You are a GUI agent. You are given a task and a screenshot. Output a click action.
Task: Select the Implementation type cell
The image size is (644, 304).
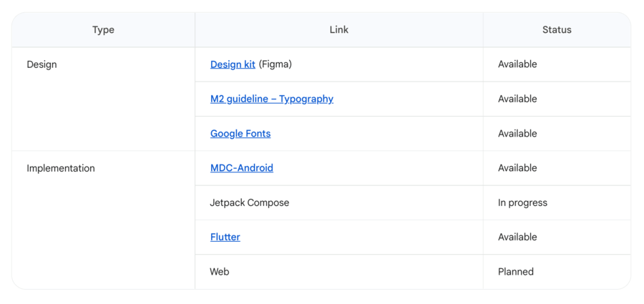(x=60, y=169)
